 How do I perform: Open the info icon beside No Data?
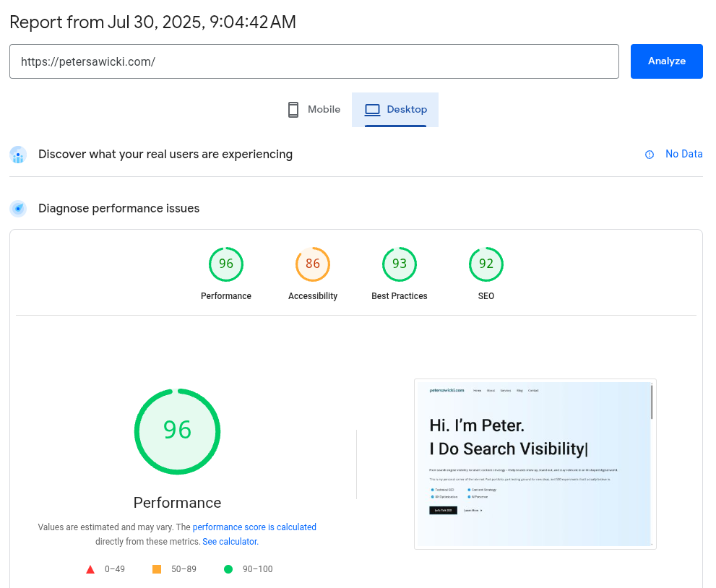click(x=649, y=154)
